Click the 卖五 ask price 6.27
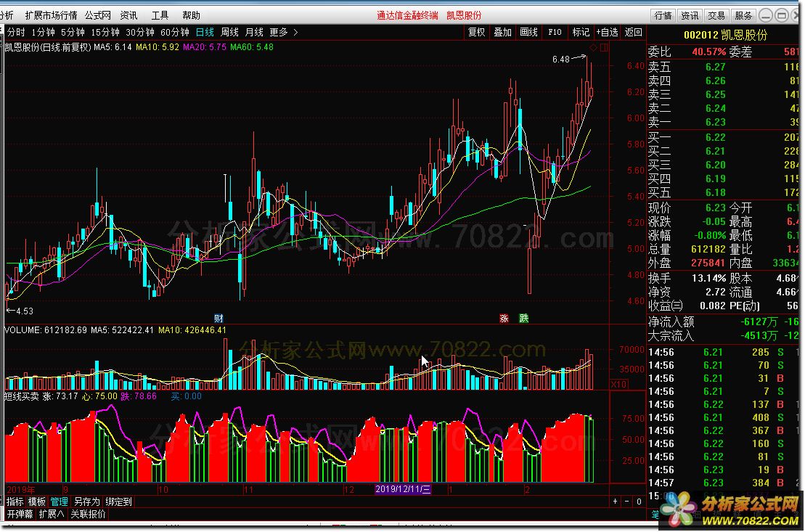Image resolution: width=805 pixels, height=532 pixels. [715, 67]
